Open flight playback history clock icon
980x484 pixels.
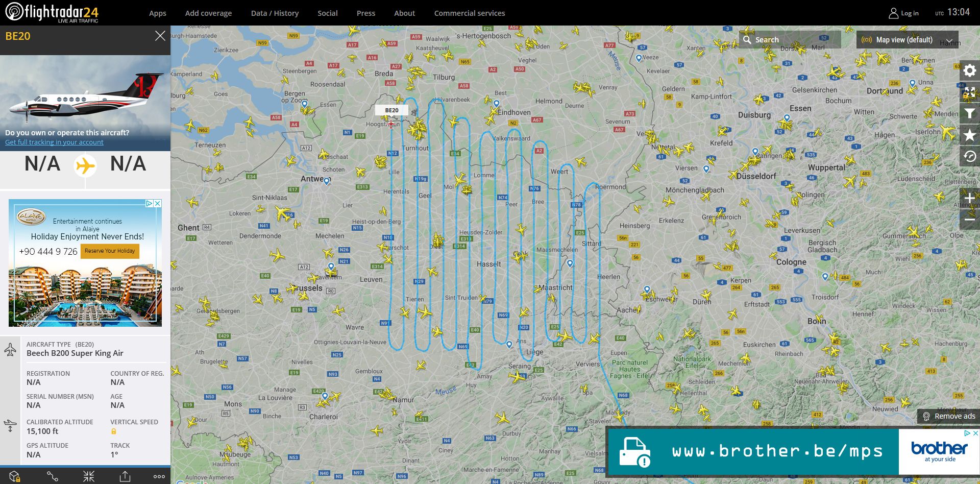click(x=970, y=157)
